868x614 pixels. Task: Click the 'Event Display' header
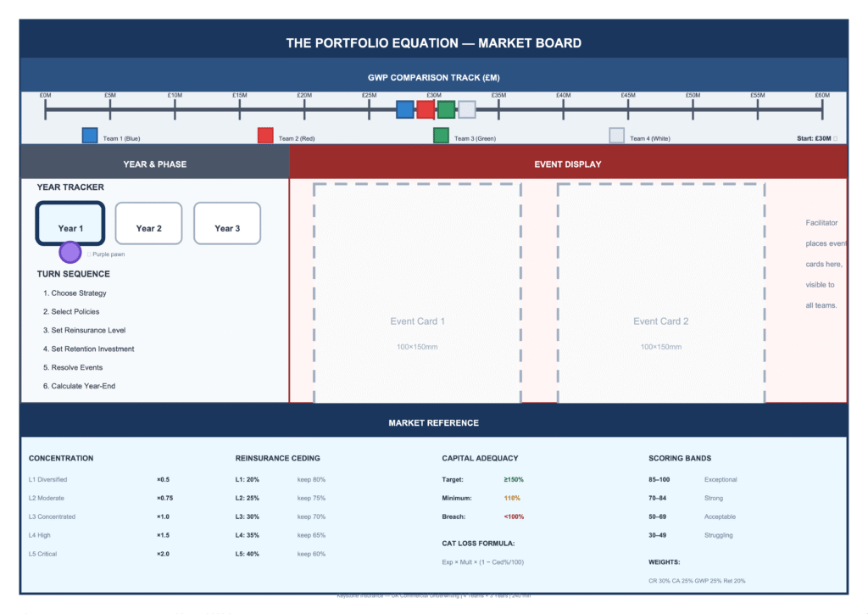(x=567, y=164)
